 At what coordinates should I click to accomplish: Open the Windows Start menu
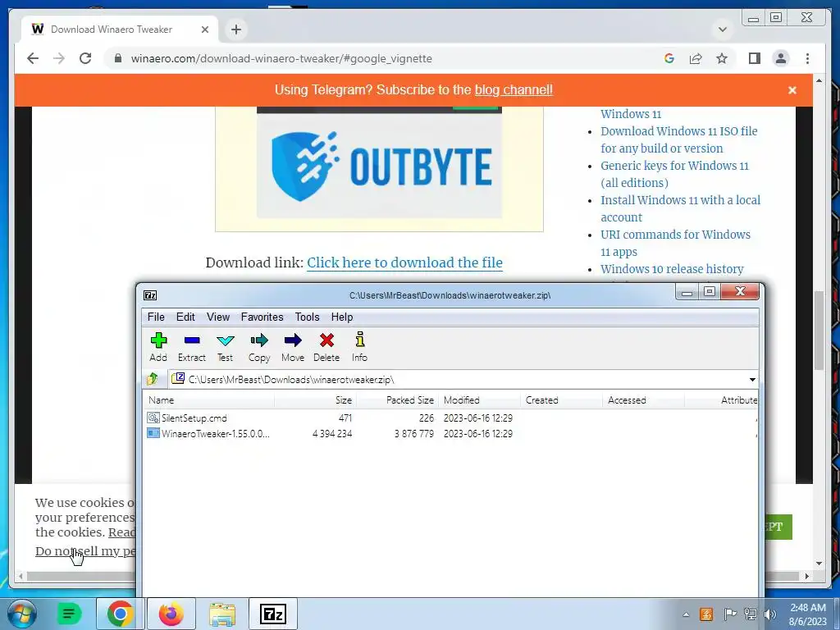[x=21, y=614]
